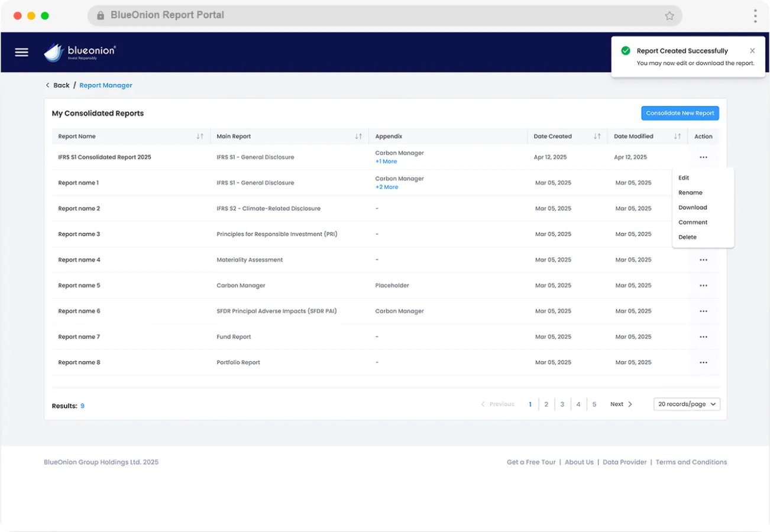The width and height of the screenshot is (770, 532).
Task: Go to the Next results page
Action: pyautogui.click(x=622, y=404)
